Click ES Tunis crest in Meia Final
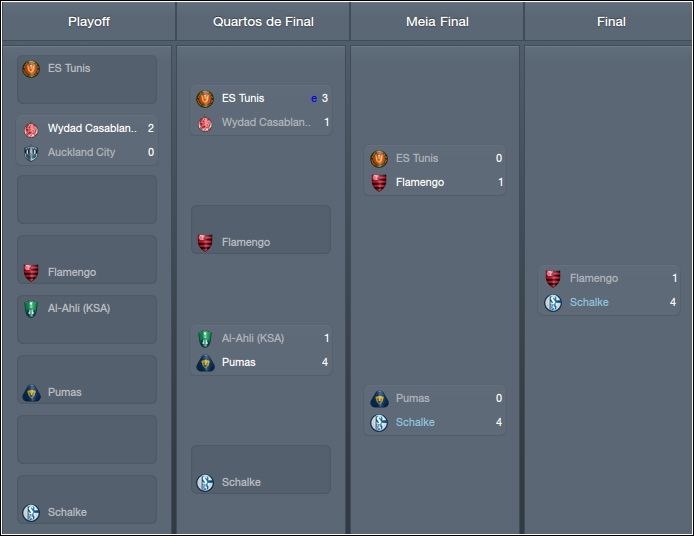694x536 pixels. (379, 158)
